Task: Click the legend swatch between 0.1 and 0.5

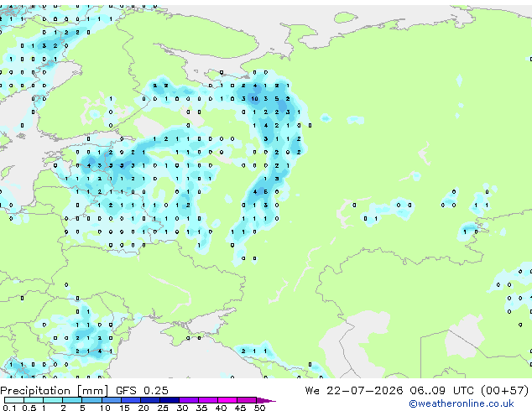Action: click(x=14, y=400)
